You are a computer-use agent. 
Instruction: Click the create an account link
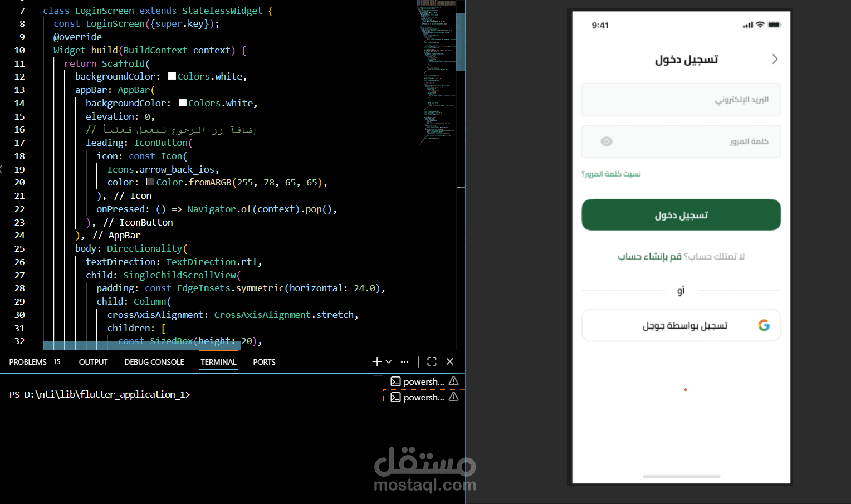pyautogui.click(x=649, y=256)
